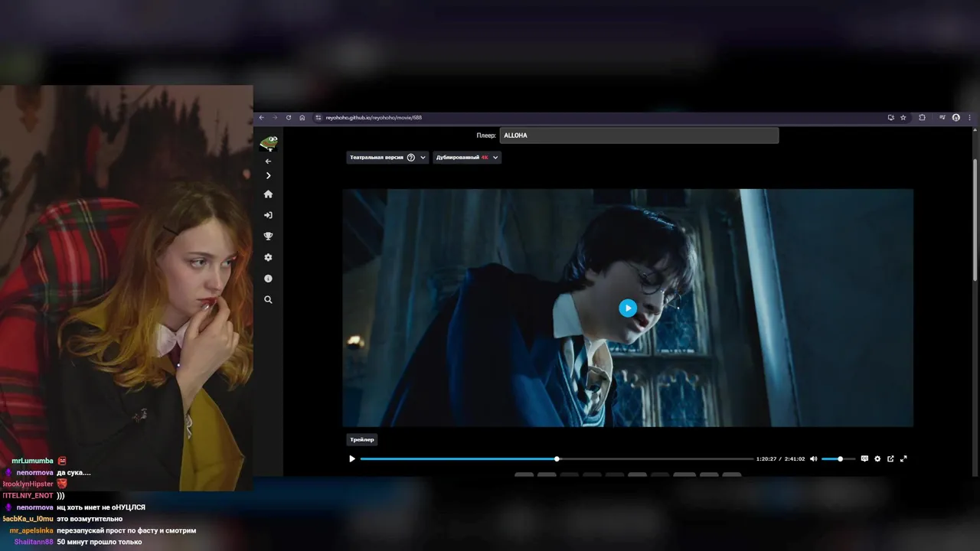Click the 1:20:27 / 2:41:02 time display

[780, 459]
